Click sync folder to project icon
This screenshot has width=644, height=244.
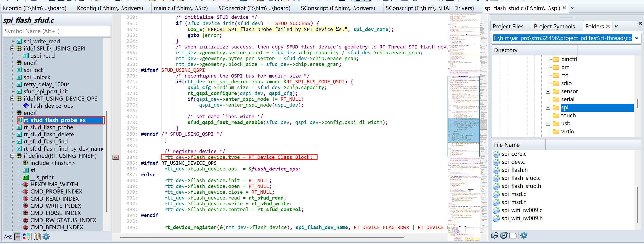tap(495, 235)
